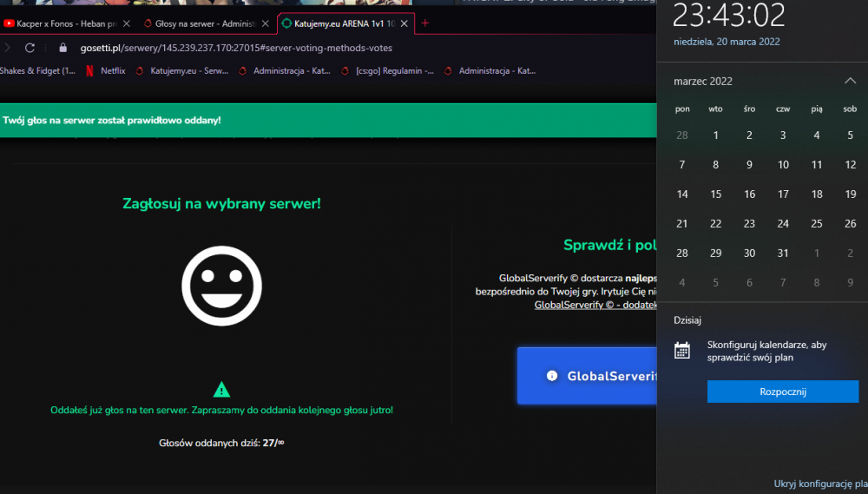Image resolution: width=868 pixels, height=494 pixels.
Task: Click date 'niedziela, 20 marca 2022' link
Action: [x=727, y=42]
